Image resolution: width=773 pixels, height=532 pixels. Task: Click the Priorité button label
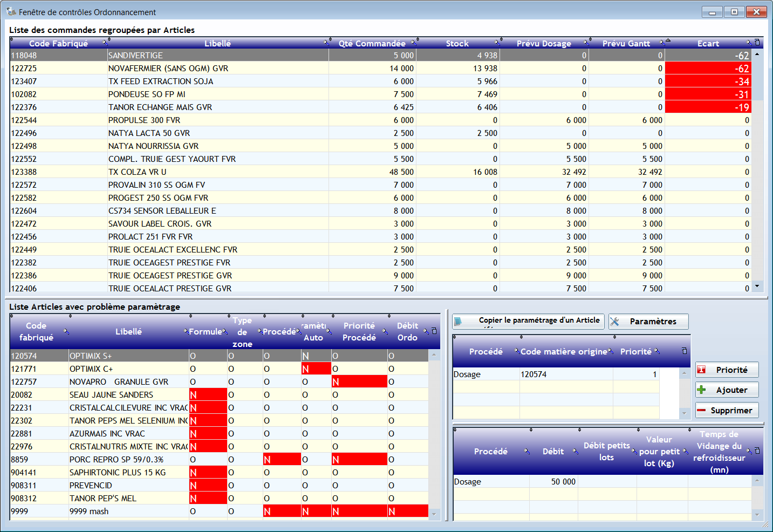(731, 370)
